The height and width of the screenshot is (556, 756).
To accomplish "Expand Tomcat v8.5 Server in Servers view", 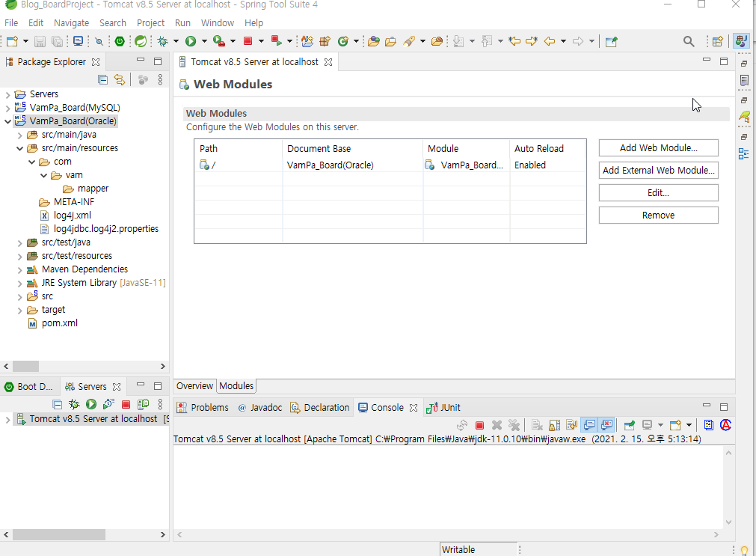I will [7, 419].
